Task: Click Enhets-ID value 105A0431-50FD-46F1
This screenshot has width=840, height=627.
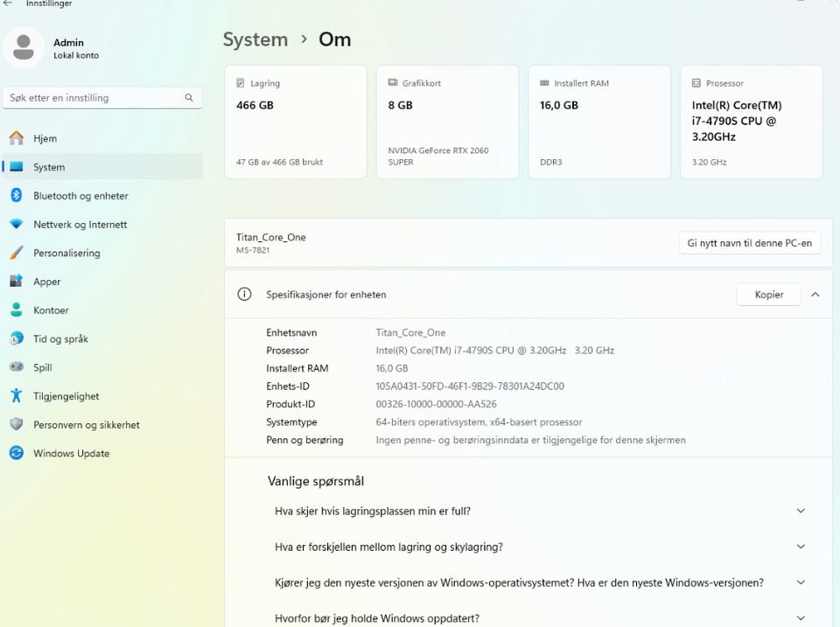Action: click(470, 386)
